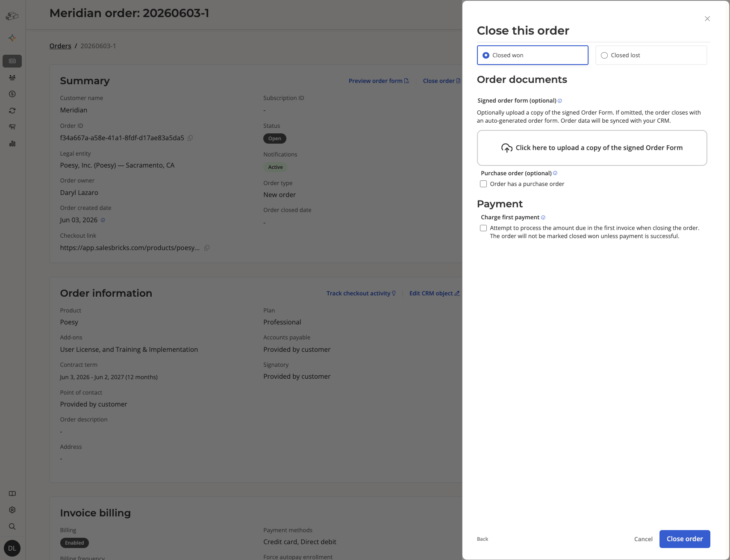
Task: Open the settings gear icon in the sidebar
Action: [x=12, y=510]
